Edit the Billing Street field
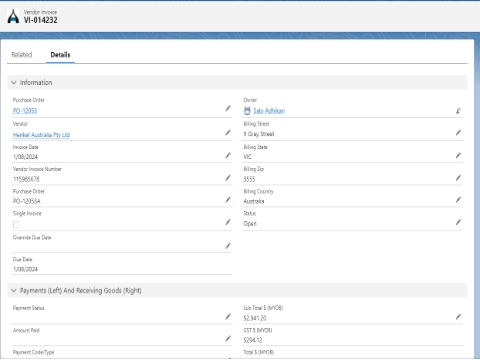Image resolution: width=480 pixels, height=360 pixels. click(459, 133)
